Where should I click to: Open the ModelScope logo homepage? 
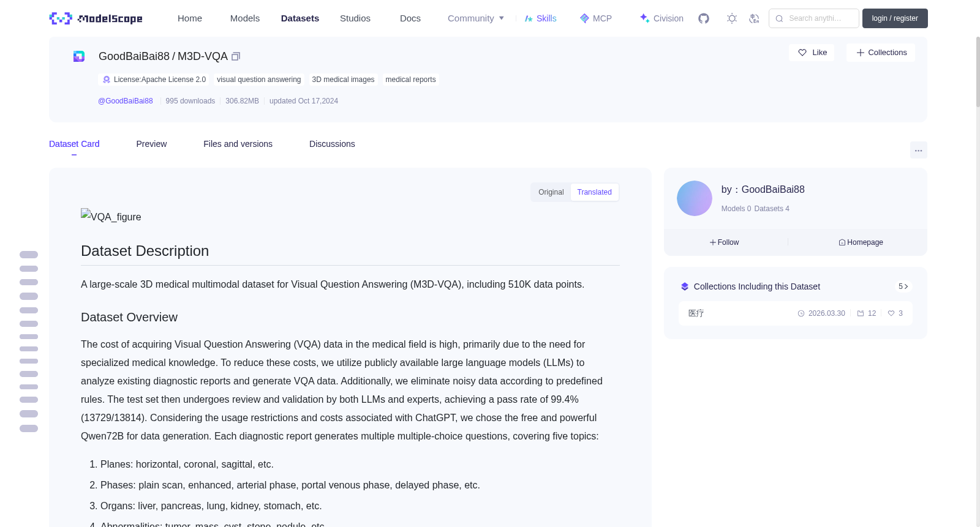[96, 18]
